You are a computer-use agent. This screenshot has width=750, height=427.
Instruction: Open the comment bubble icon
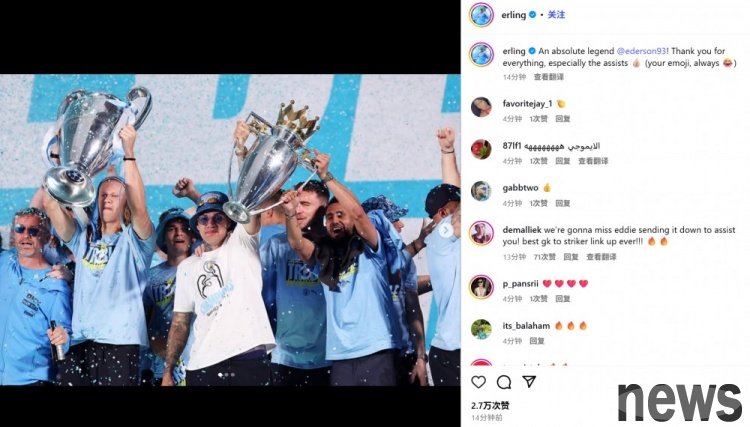click(504, 382)
